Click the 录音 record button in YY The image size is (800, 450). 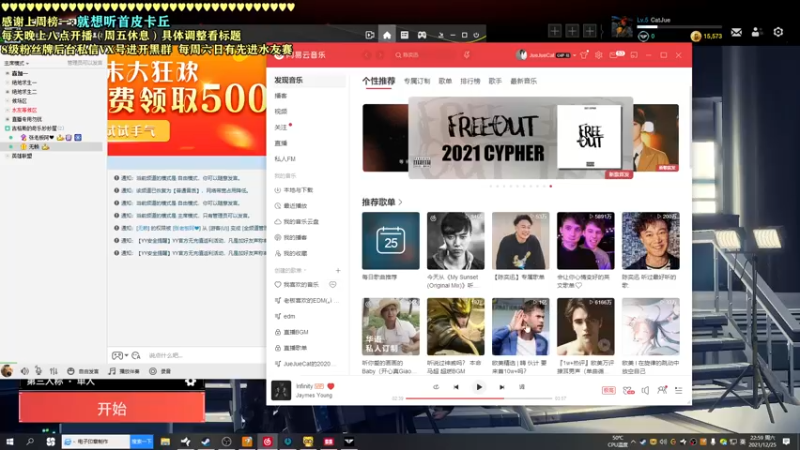160,371
